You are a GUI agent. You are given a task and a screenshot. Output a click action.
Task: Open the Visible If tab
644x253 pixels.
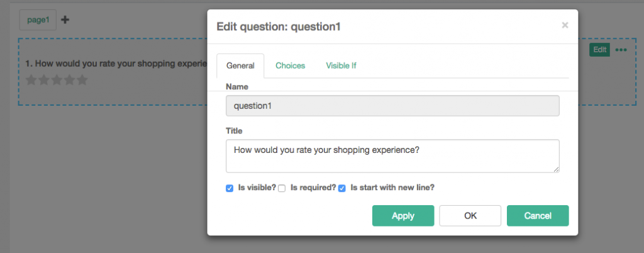click(341, 65)
